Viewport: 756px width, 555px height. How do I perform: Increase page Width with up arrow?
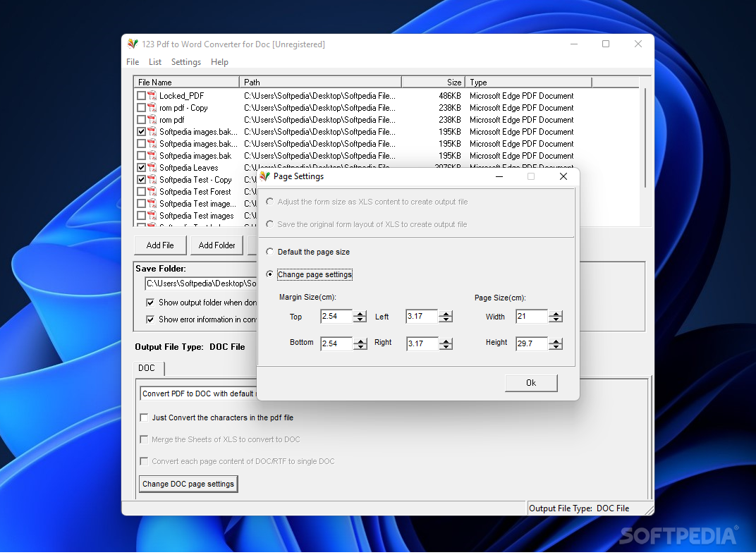pyautogui.click(x=556, y=313)
